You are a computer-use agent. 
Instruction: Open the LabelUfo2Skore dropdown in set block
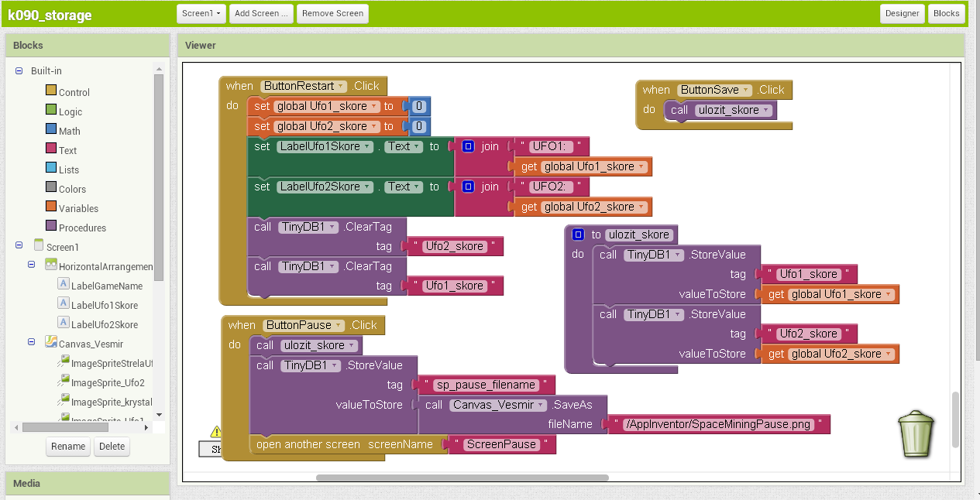(325, 187)
